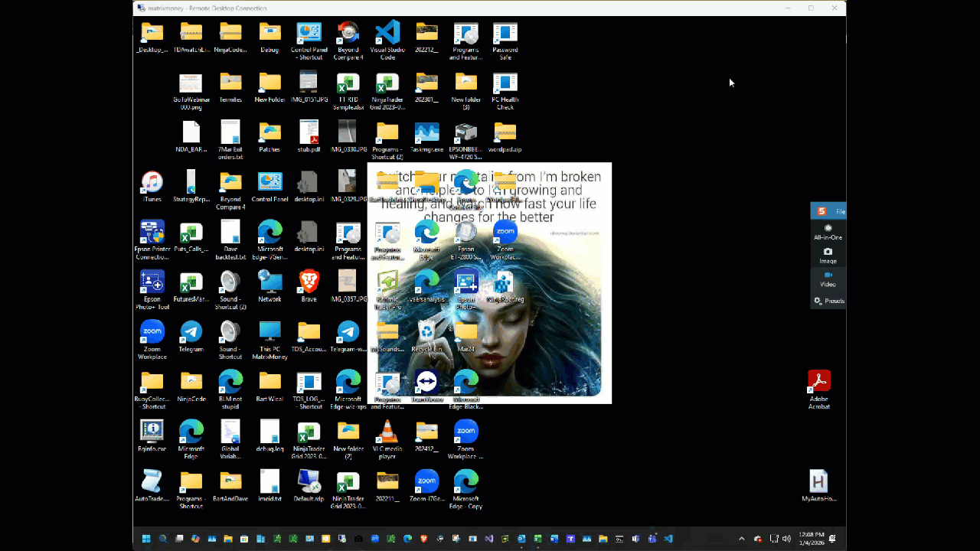Open the MyAutoHotkey script icon
The width and height of the screenshot is (980, 551).
point(818,482)
